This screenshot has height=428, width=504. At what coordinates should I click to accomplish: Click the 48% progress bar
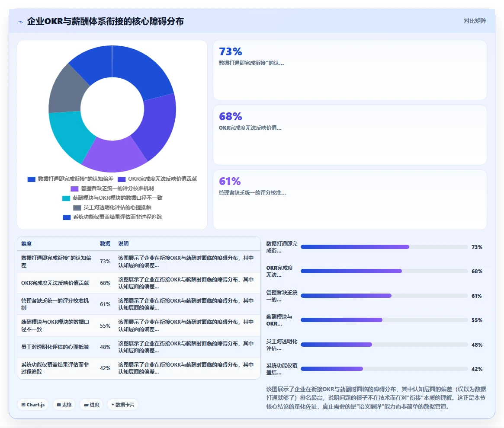(384, 345)
